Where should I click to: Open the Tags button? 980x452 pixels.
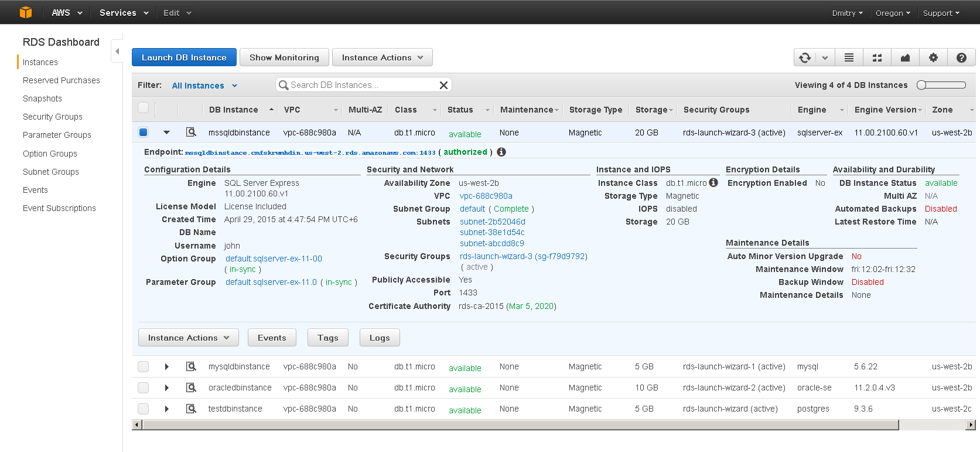click(328, 338)
